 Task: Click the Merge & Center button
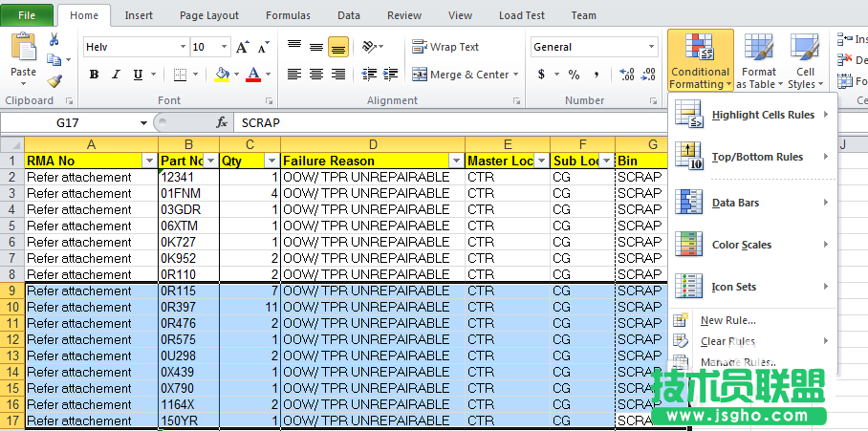pos(465,75)
